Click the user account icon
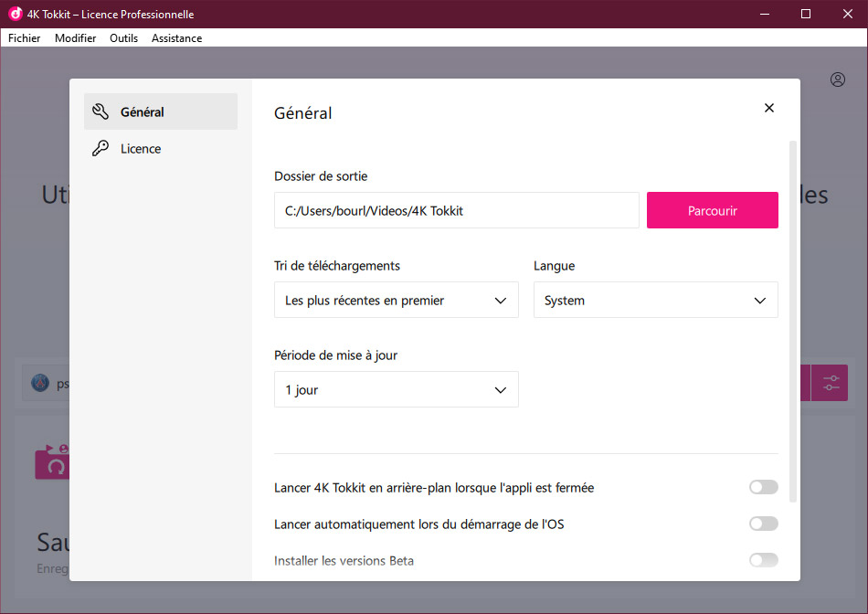868x614 pixels. 838,79
